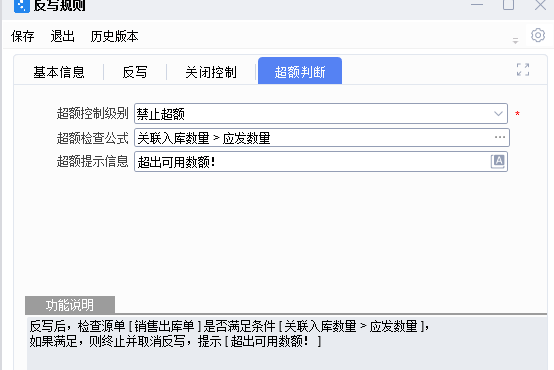Open the settings gear icon
Viewport: 554px width, 370px height.
point(538,35)
